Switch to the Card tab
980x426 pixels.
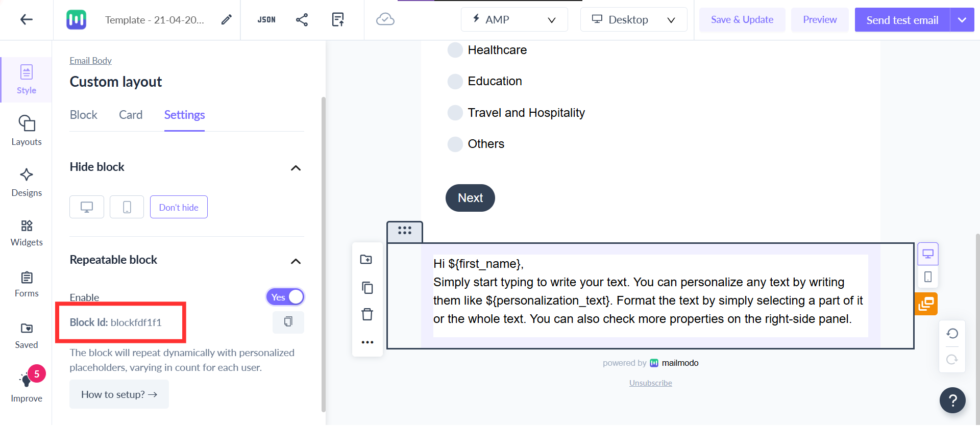pyautogui.click(x=131, y=115)
